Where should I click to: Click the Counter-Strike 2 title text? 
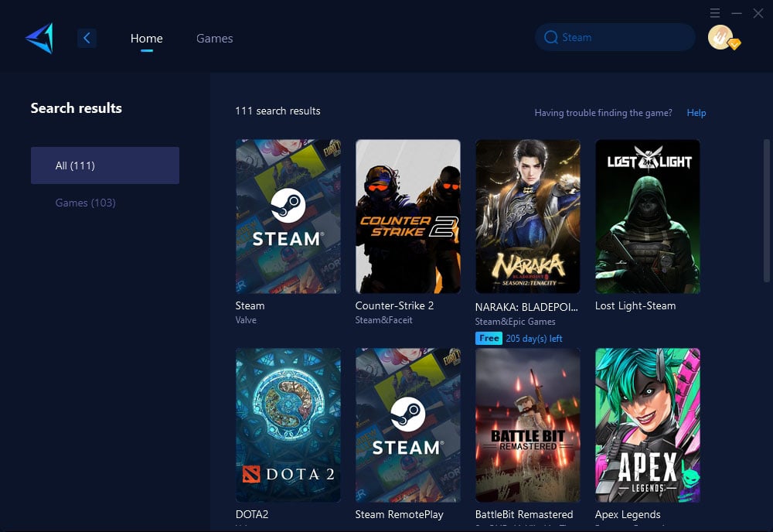pyautogui.click(x=394, y=305)
